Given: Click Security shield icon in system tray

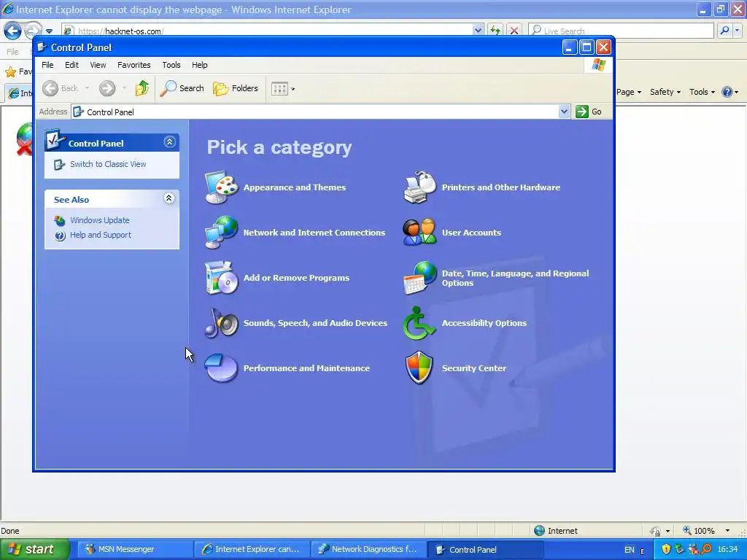Looking at the screenshot, I should (x=666, y=549).
